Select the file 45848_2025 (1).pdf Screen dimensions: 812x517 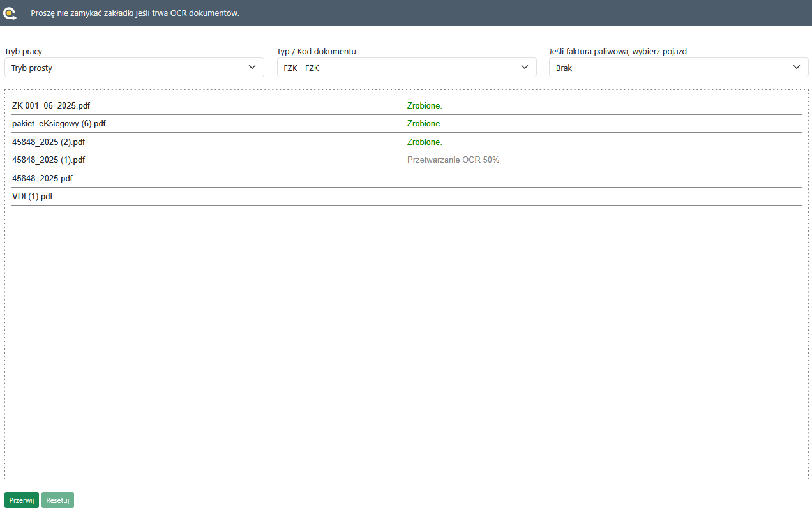pos(49,160)
